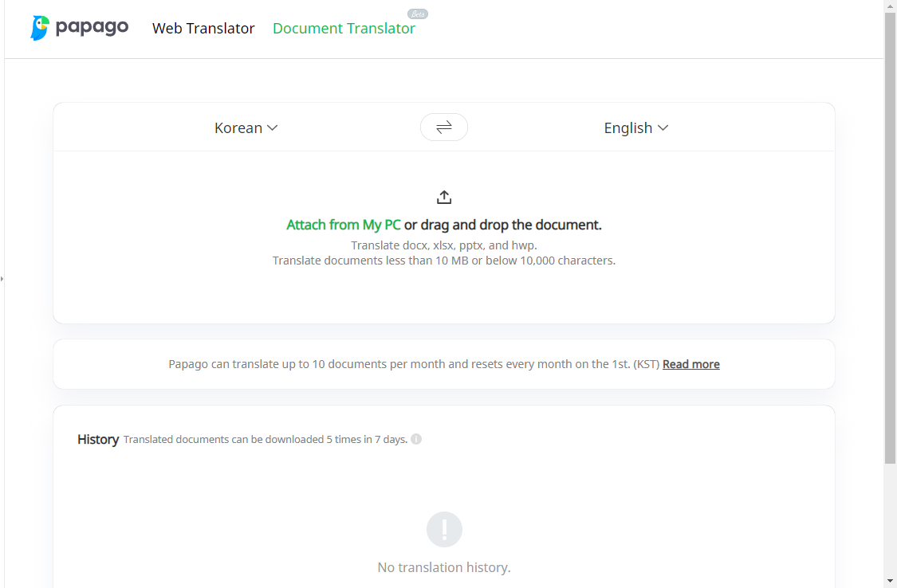Screen dimensions: 897x588
Task: Click the exclamation mark empty-history icon
Action: coord(444,529)
